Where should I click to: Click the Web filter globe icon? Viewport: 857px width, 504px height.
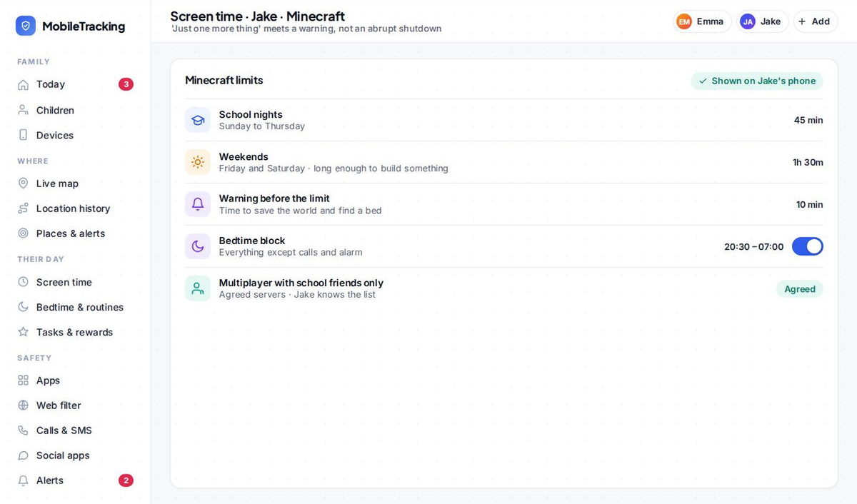24,405
